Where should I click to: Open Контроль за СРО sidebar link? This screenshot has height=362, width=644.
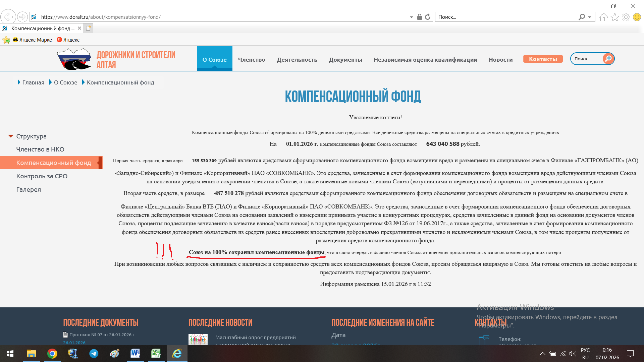[42, 176]
